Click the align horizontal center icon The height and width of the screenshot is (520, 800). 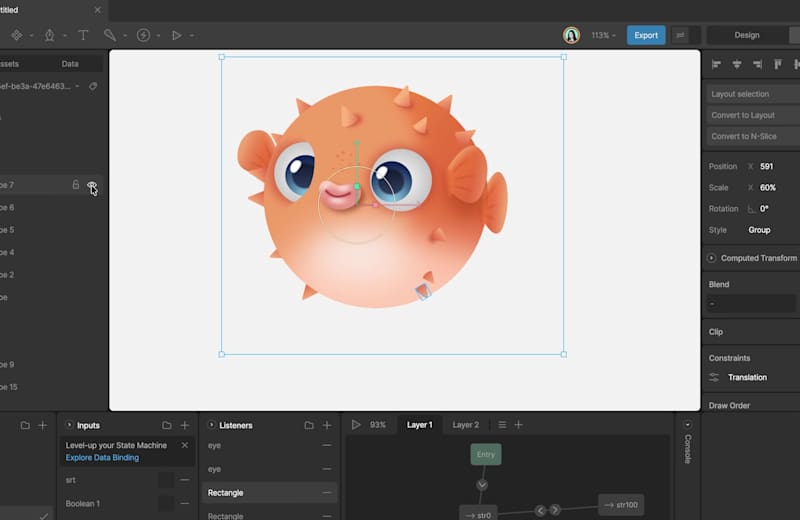tap(737, 64)
